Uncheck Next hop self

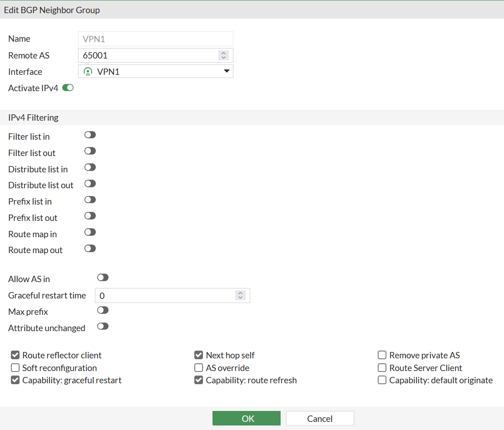[x=199, y=355]
